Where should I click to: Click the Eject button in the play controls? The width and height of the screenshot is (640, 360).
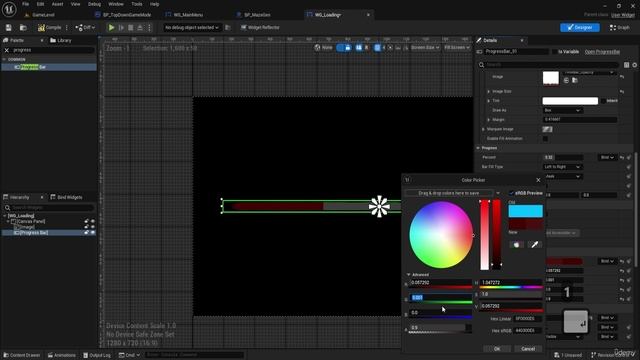pos(140,27)
